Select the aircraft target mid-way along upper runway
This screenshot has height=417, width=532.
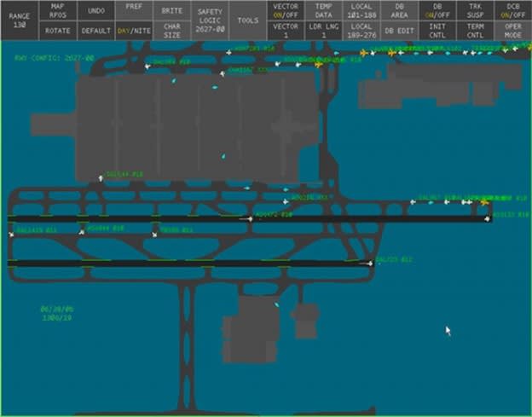(x=249, y=219)
